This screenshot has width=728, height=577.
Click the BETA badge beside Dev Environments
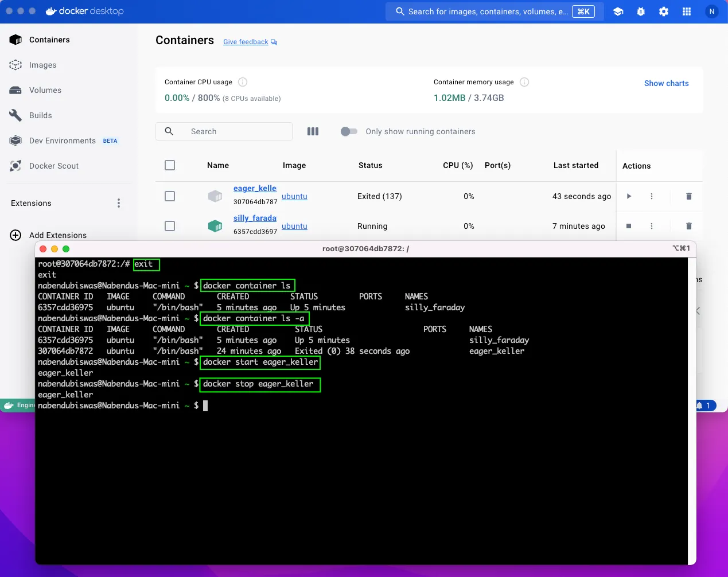pos(110,141)
